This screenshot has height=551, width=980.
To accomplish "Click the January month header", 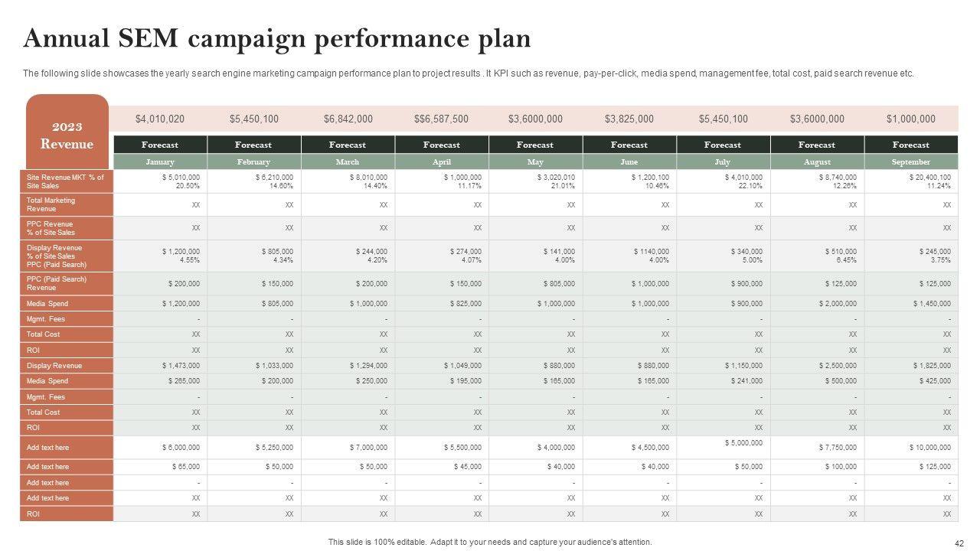I will coord(160,162).
